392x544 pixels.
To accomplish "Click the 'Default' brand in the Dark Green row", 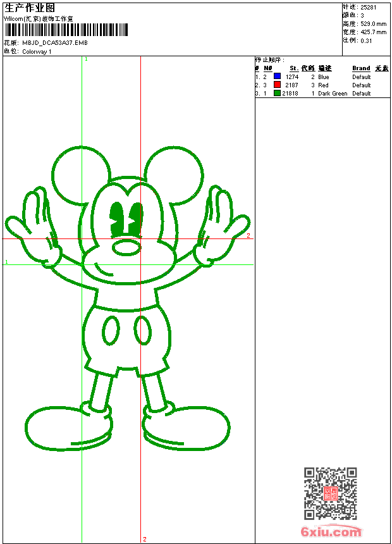I will click(x=362, y=94).
